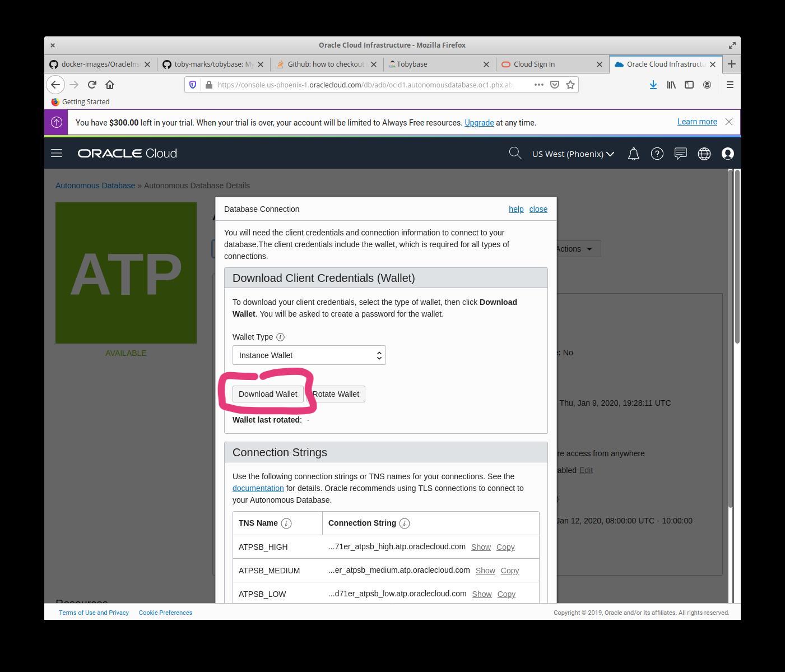Go to Firefox home page

point(110,85)
